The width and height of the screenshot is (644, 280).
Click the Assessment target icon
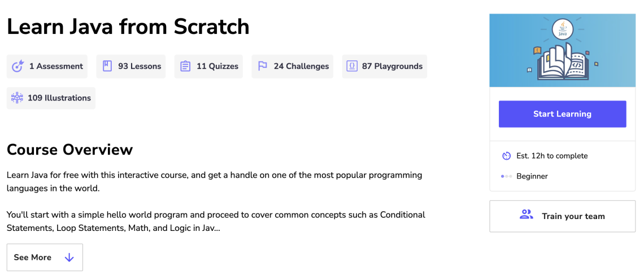click(18, 66)
